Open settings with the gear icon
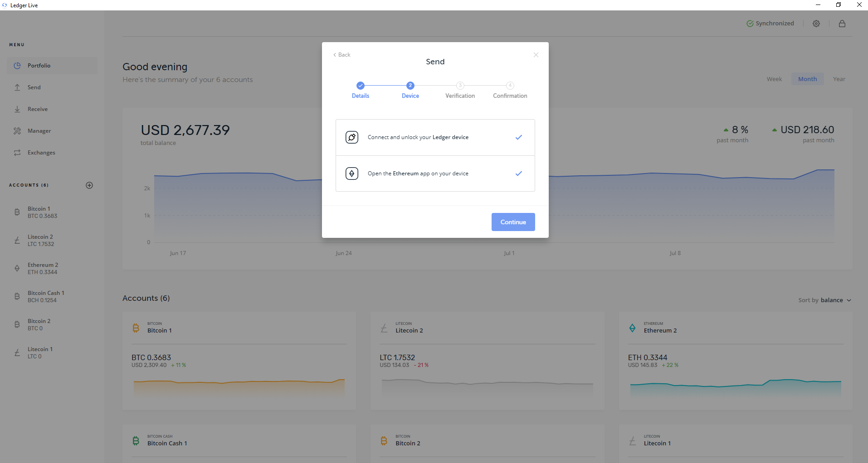Image resolution: width=868 pixels, height=463 pixels. click(x=816, y=24)
